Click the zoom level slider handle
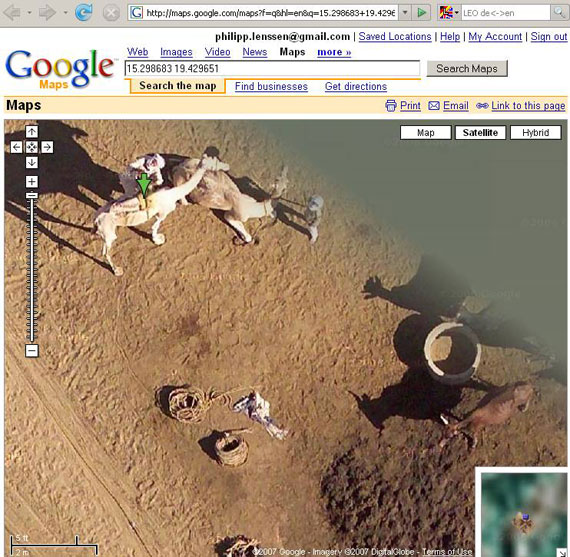This screenshot has height=557, width=570. 32,196
